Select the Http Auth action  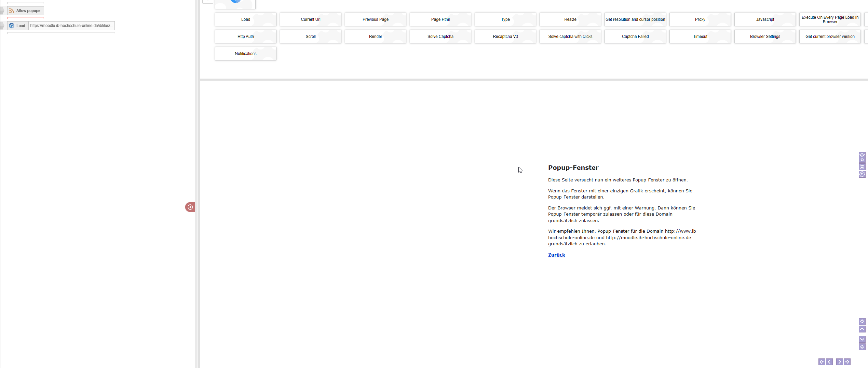(245, 37)
